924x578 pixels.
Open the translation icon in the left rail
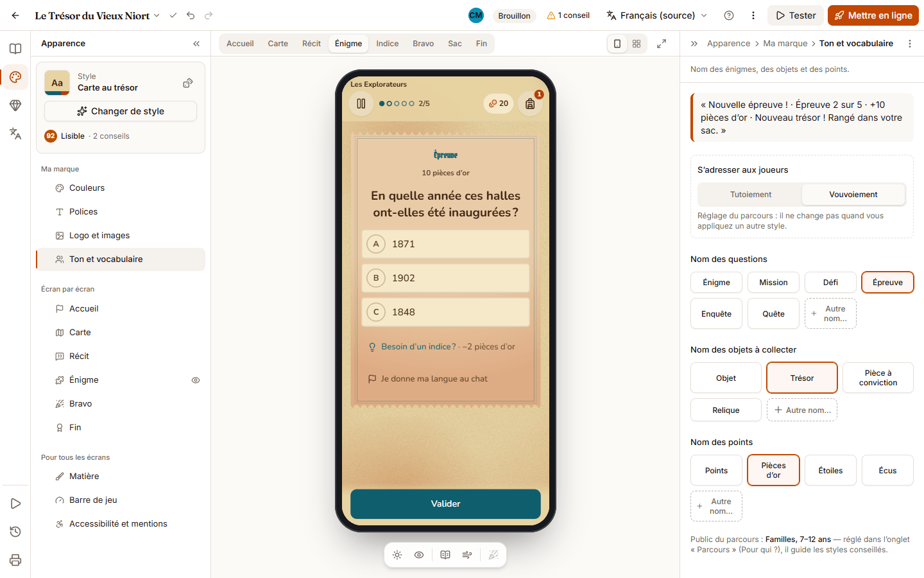pyautogui.click(x=15, y=134)
